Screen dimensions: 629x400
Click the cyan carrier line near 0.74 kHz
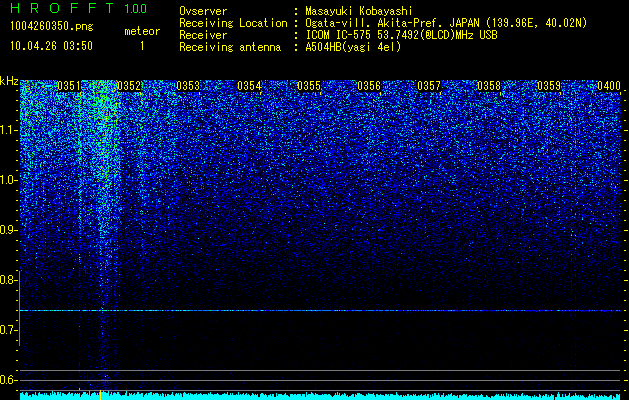click(x=320, y=311)
